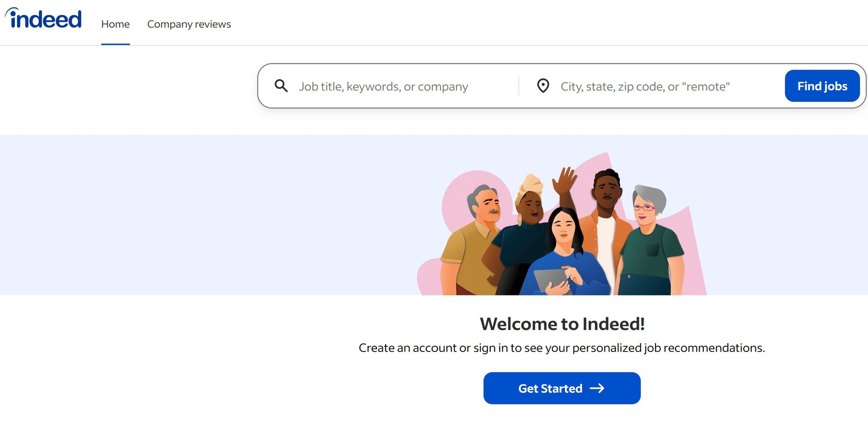Focus the job title, keywords, or company field

tap(405, 86)
